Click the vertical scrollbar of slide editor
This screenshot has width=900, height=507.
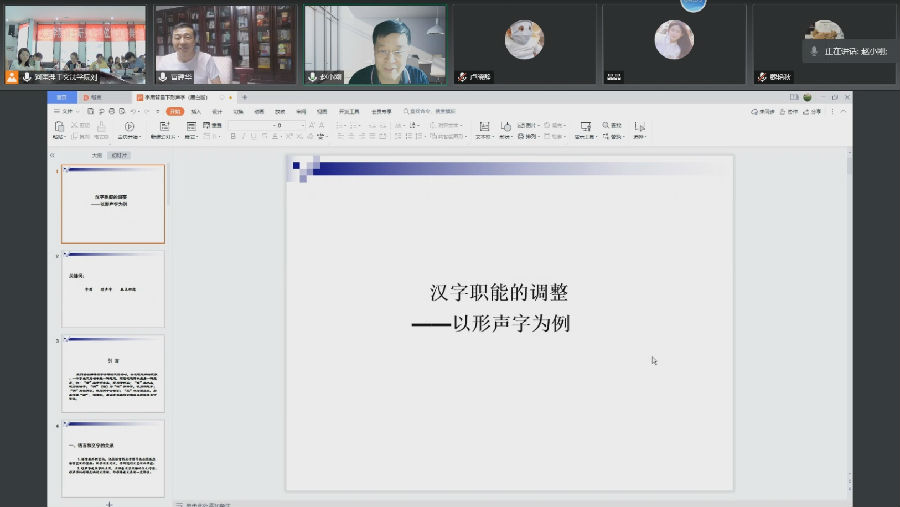pos(849,300)
